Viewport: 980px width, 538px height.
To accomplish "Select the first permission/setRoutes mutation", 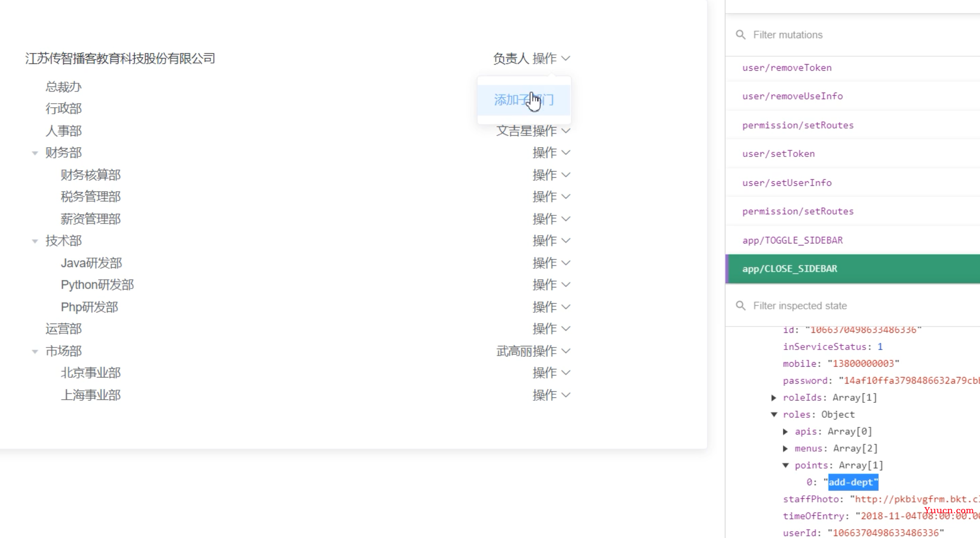I will tap(852, 125).
